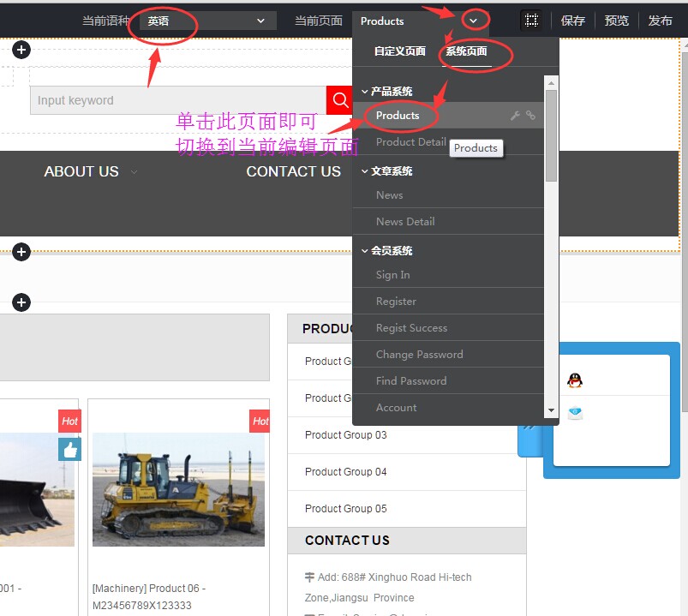
Task: Expand the Products page selector chevron
Action: tap(474, 20)
